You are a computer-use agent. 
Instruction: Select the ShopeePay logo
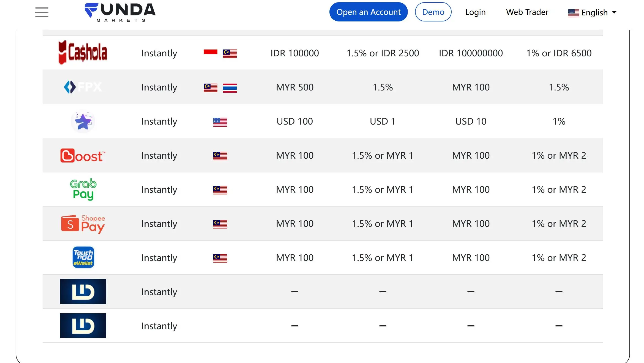click(83, 224)
